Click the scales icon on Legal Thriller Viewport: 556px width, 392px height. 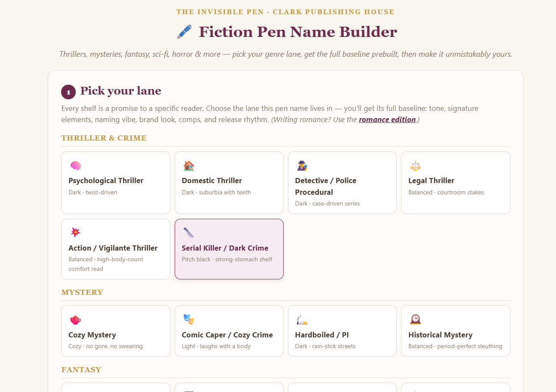click(x=415, y=166)
